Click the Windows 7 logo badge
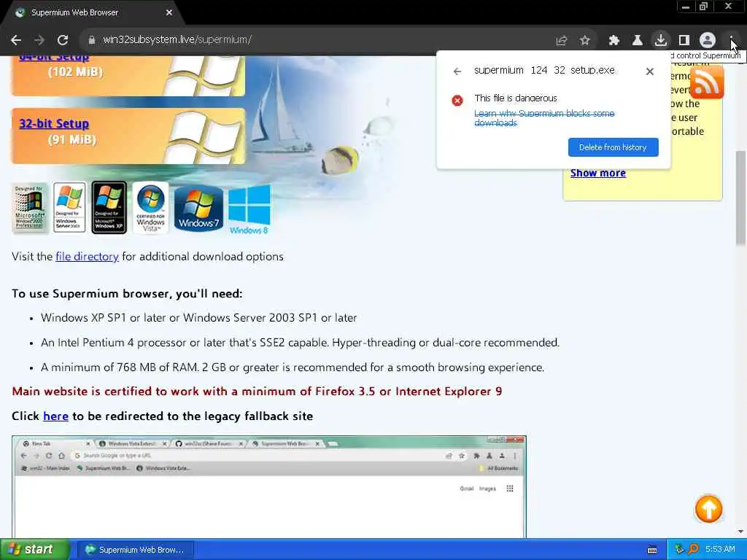This screenshot has height=560, width=747. (x=198, y=208)
